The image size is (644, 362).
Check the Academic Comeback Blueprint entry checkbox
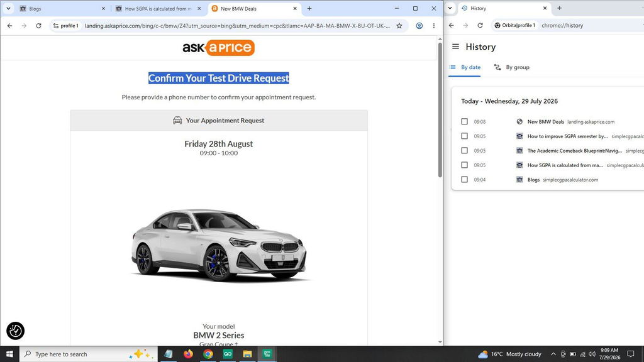(x=464, y=151)
